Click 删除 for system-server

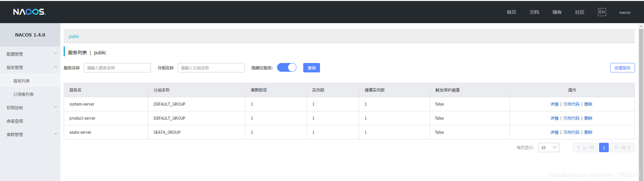pyautogui.click(x=588, y=104)
